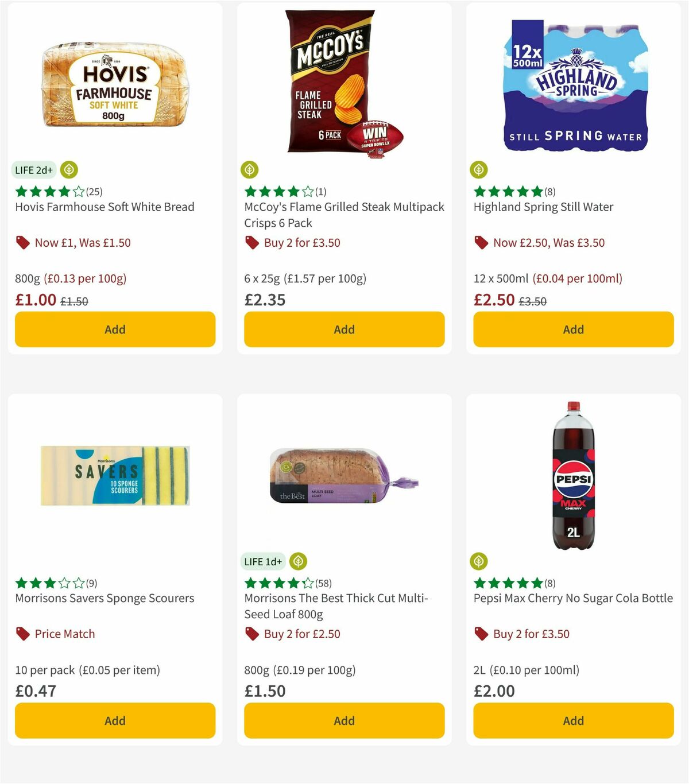This screenshot has width=689, height=784.
Task: Click the LIFE 1d+ badge on multi-seed loaf
Action: point(263,561)
